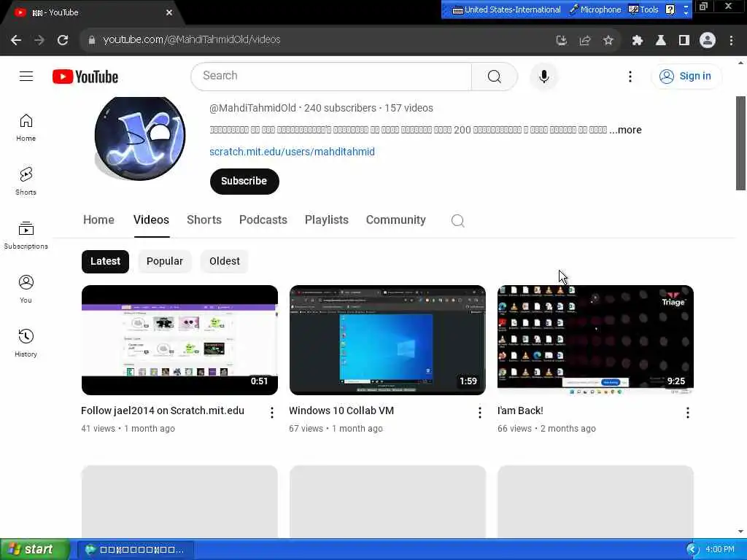Open the 9:25 Triage desktop thumbnail
Viewport: 747px width, 560px height.
(x=595, y=340)
